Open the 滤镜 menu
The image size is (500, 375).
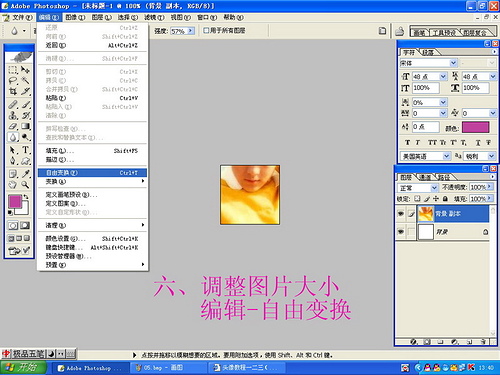154,17
